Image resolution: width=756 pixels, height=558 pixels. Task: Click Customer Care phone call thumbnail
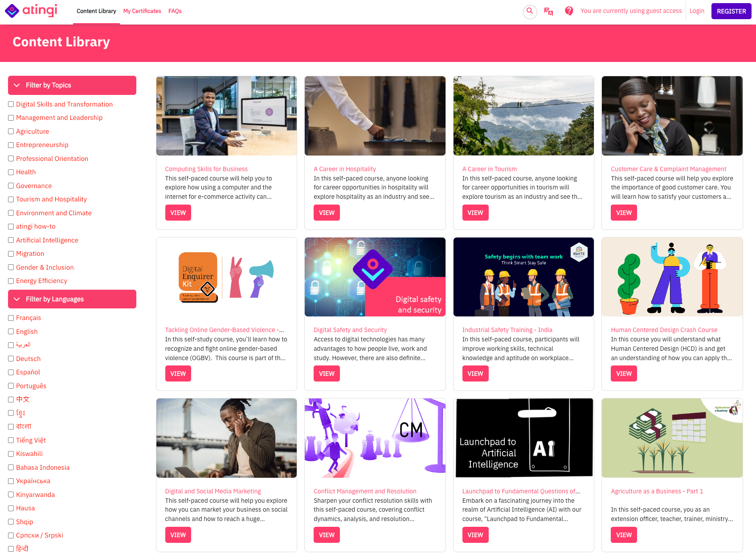coord(672,116)
